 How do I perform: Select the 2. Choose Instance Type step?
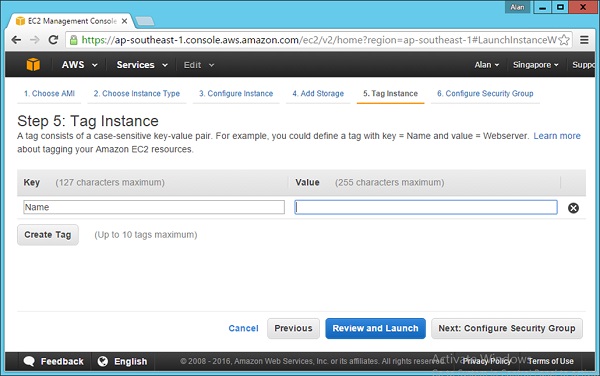[x=137, y=93]
